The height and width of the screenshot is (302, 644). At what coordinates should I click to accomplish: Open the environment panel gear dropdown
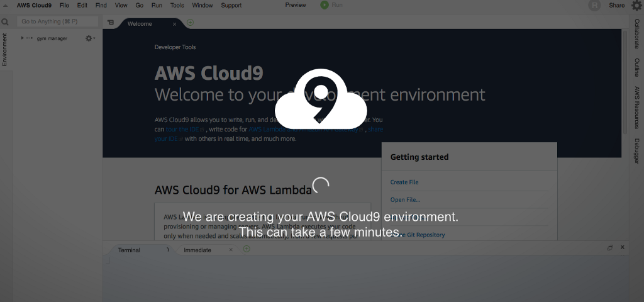pyautogui.click(x=90, y=38)
